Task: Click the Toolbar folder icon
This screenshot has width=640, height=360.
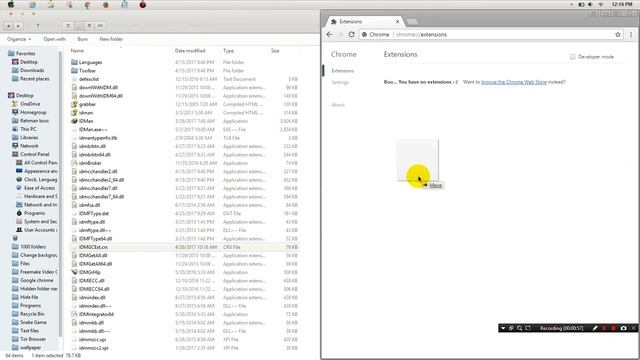Action: (74, 71)
